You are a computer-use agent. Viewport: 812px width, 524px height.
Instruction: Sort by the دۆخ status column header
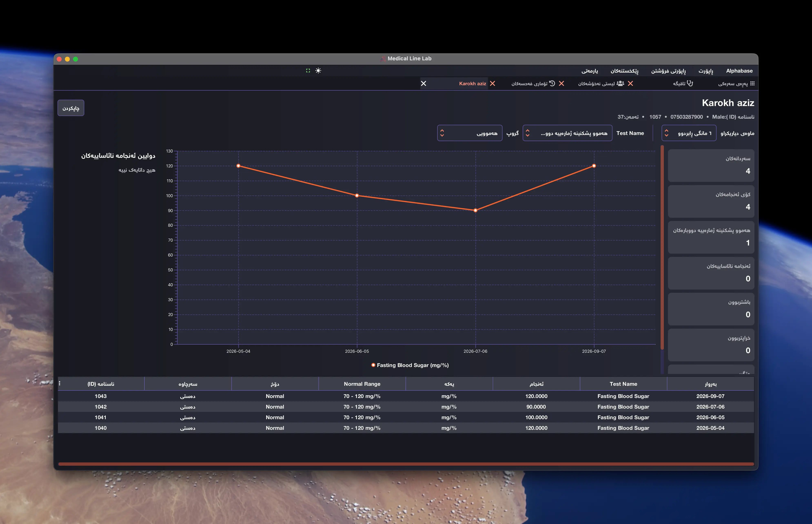click(x=275, y=384)
